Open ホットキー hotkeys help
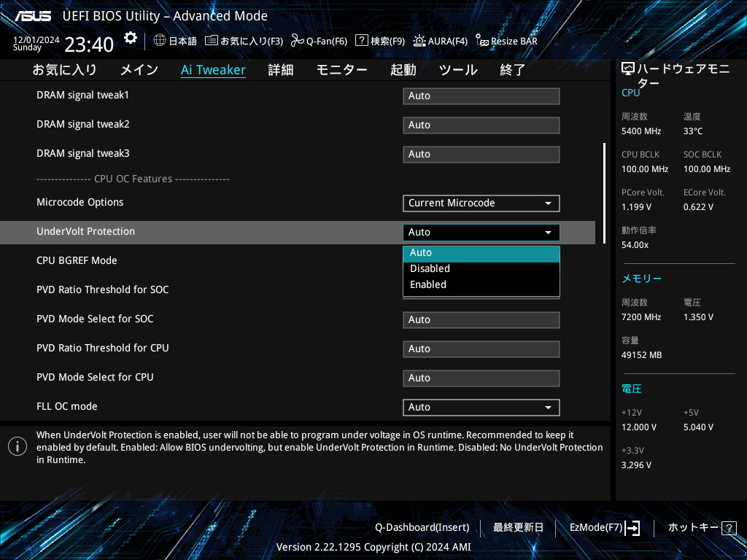This screenshot has width=747, height=560. pos(702,528)
